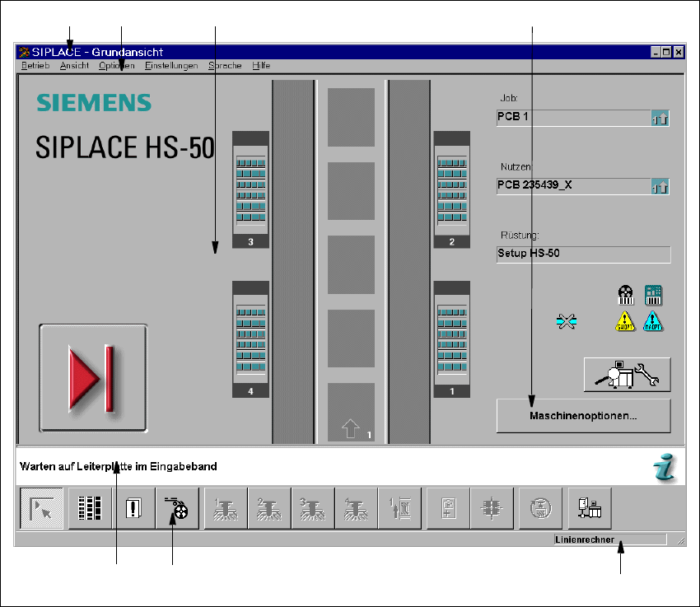Image resolution: width=700 pixels, height=607 pixels.
Task: Open the Sprache menu
Action: [x=225, y=66]
